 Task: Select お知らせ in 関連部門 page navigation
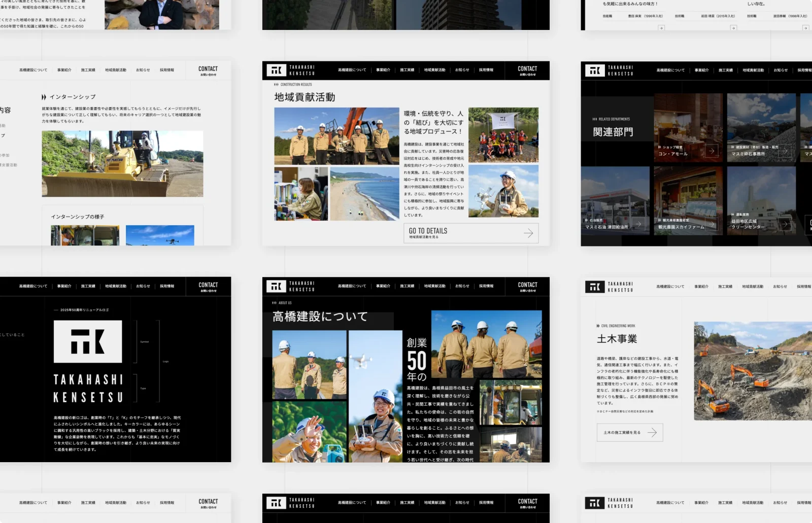pyautogui.click(x=781, y=70)
